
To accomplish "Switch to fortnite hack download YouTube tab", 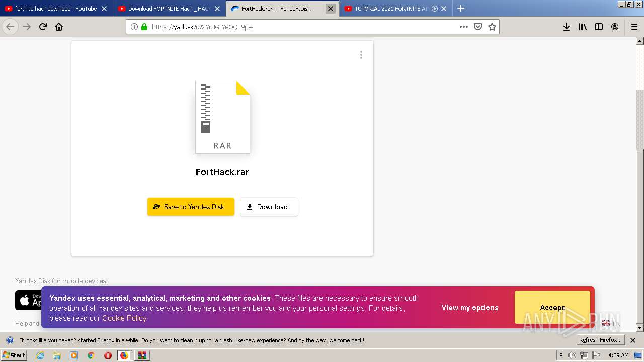I will tap(56, 9).
